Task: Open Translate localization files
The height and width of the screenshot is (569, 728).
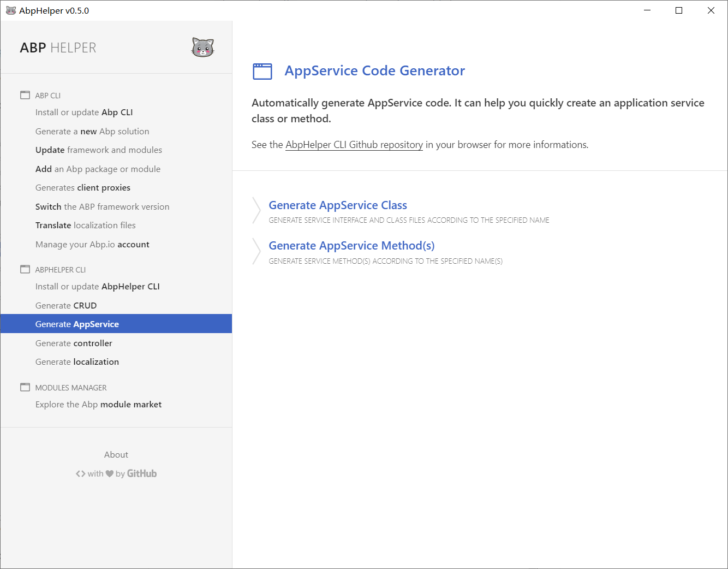Action: coord(86,226)
